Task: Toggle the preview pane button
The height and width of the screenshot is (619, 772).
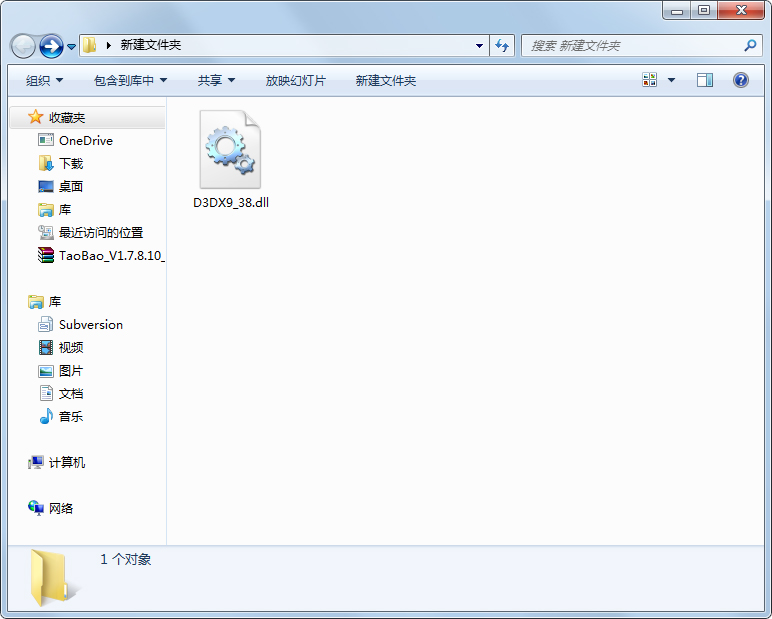Action: click(705, 80)
